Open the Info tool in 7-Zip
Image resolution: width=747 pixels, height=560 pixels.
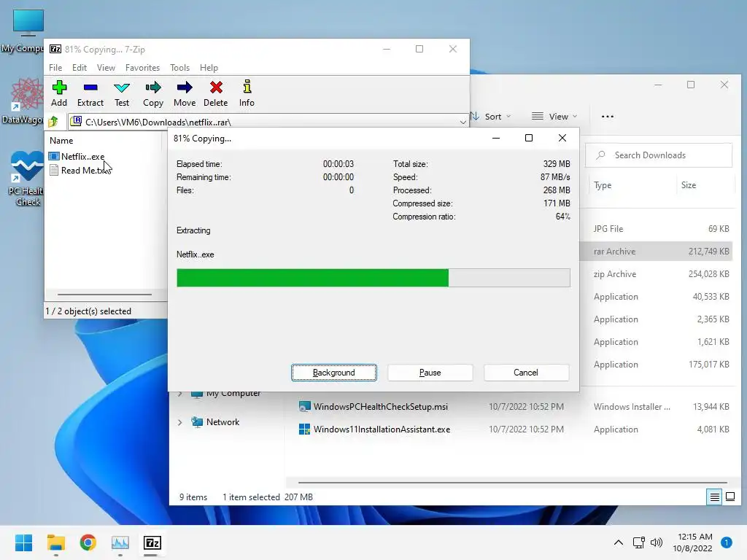click(x=247, y=93)
